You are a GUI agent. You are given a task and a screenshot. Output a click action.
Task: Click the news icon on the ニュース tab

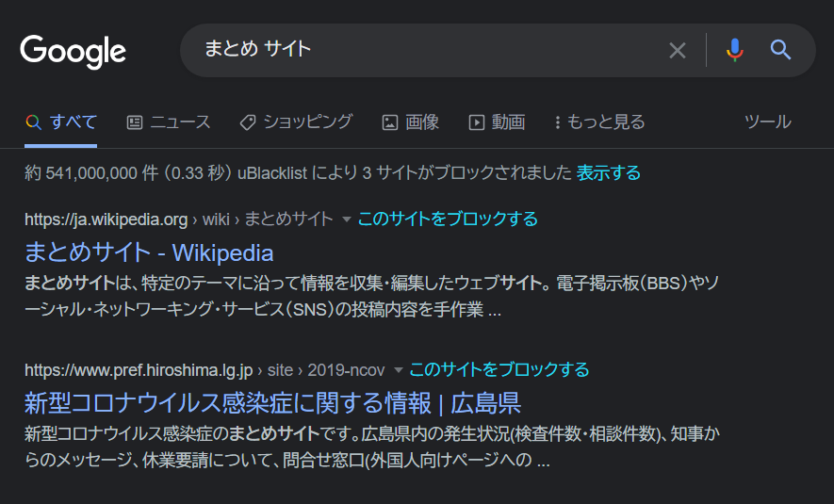coord(135,122)
